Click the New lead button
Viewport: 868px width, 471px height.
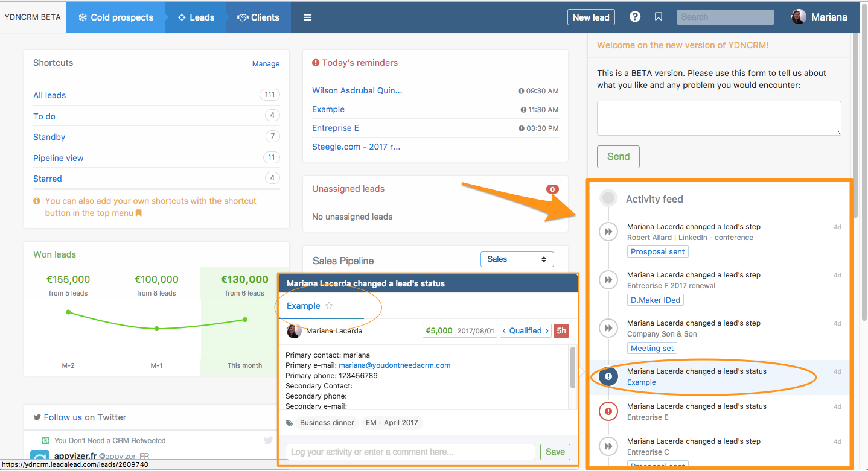pos(591,17)
